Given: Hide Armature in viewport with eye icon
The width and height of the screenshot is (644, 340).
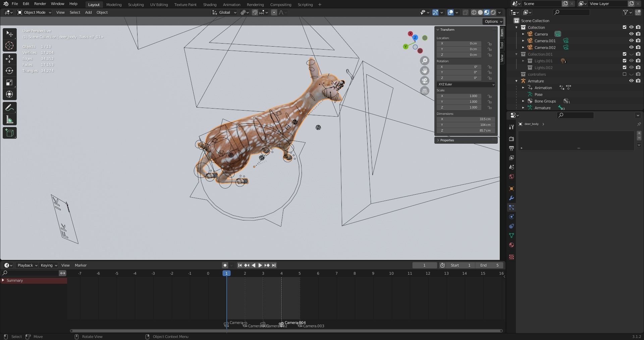Looking at the screenshot, I should pyautogui.click(x=631, y=81).
